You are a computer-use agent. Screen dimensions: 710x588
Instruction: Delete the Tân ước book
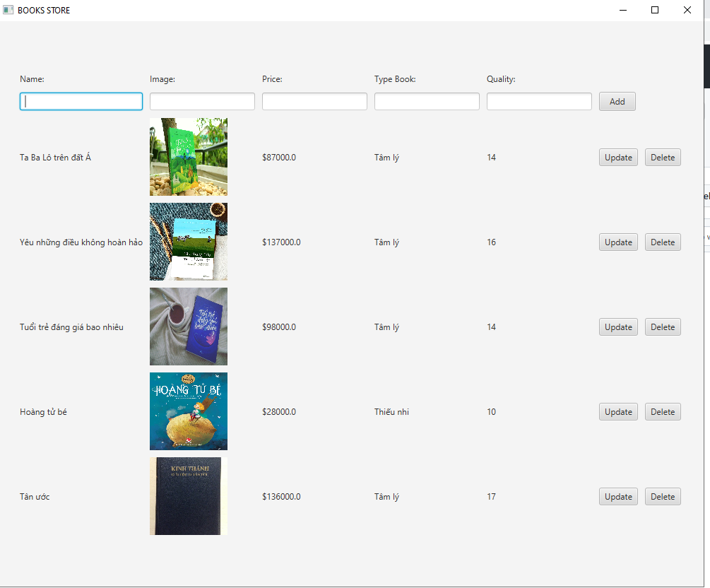point(663,496)
